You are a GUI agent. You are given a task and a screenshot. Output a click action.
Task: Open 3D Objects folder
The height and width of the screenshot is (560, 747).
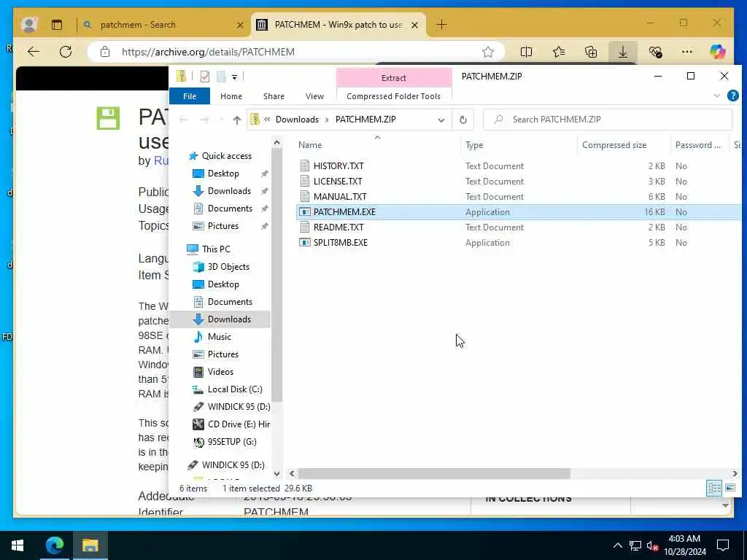tap(228, 267)
